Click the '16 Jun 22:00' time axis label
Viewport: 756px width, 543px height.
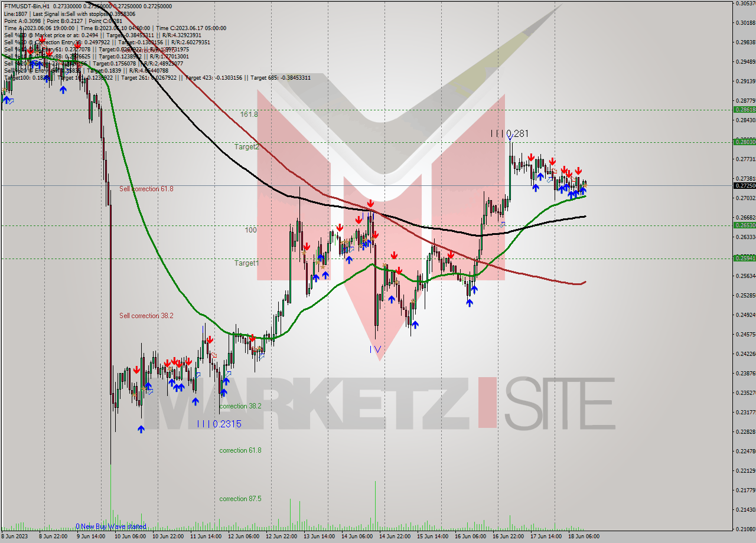(508, 537)
